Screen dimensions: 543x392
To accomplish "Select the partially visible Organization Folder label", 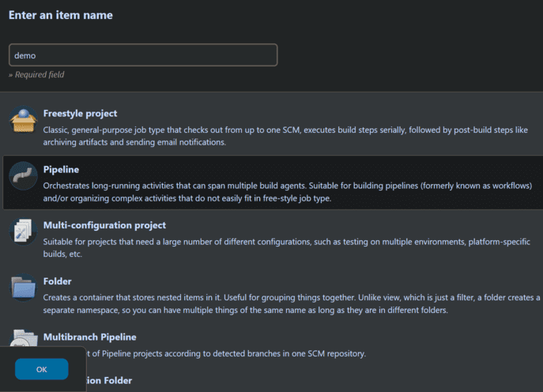I will 98,381.
